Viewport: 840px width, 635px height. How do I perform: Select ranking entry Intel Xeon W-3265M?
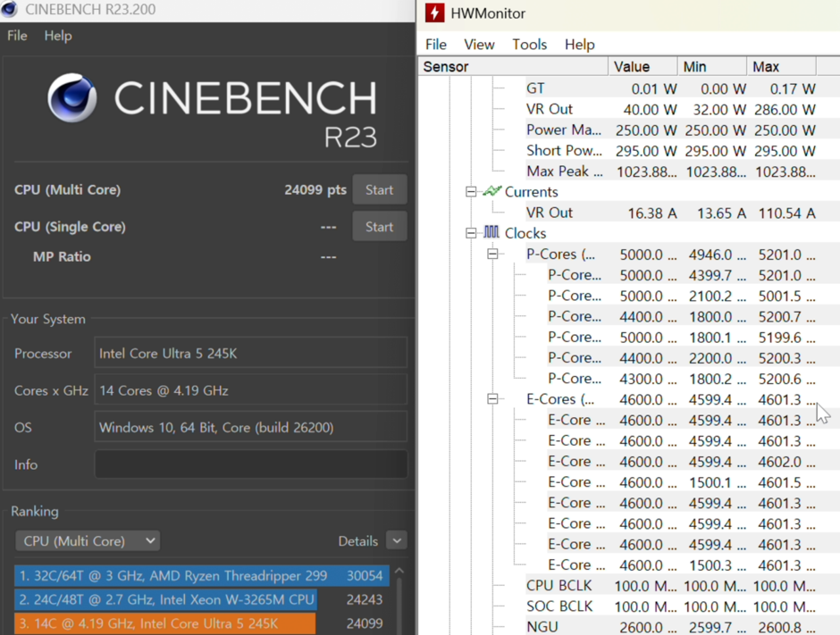[201, 599]
